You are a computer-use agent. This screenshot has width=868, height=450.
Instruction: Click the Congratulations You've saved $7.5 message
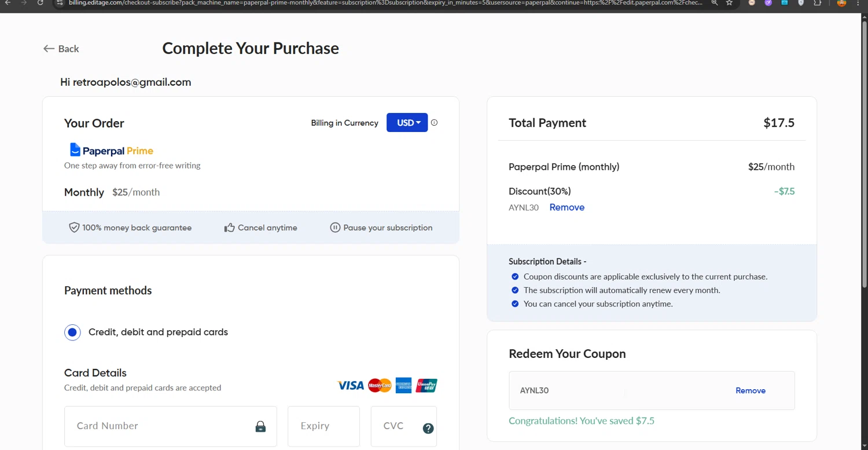(x=582, y=420)
